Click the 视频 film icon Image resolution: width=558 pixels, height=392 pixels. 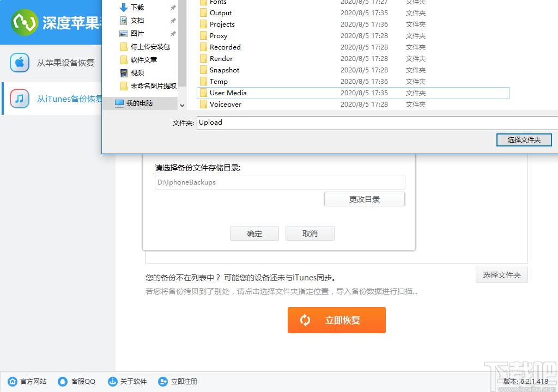pos(124,72)
